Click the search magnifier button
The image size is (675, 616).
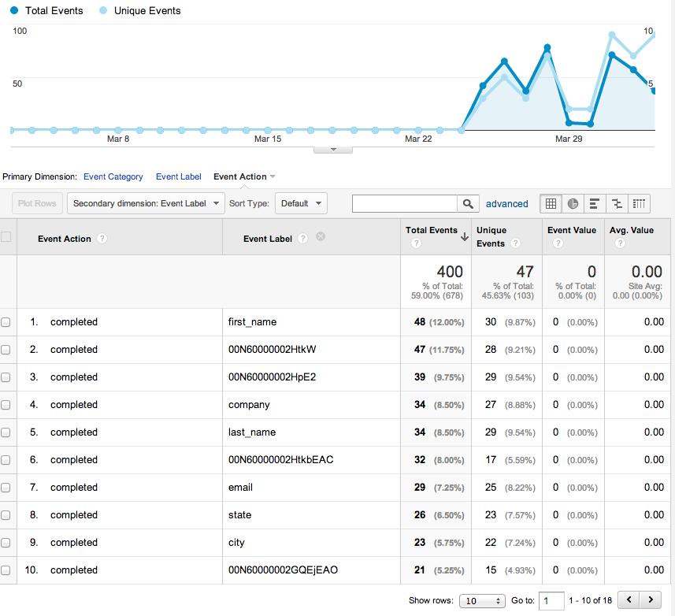tap(468, 203)
